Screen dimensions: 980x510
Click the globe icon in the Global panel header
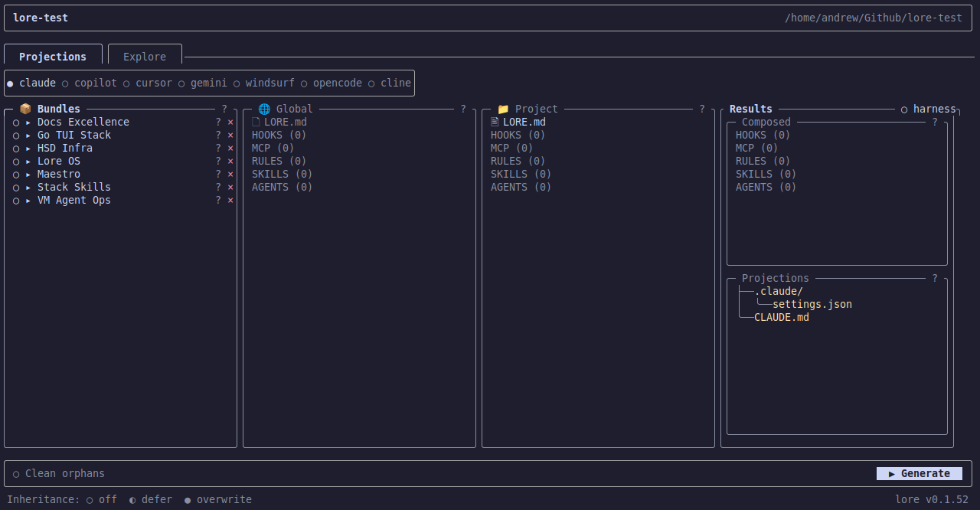264,109
